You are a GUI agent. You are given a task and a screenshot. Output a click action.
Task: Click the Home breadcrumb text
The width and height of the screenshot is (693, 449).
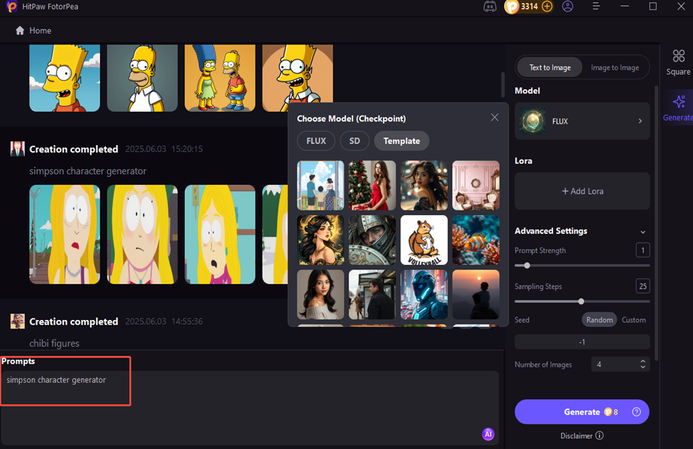tap(40, 30)
